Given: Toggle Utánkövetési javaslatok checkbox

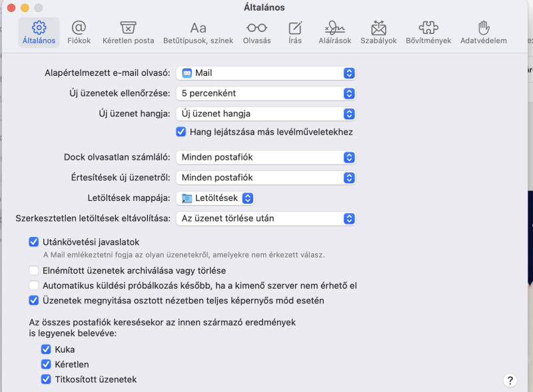Looking at the screenshot, I should coord(34,242).
